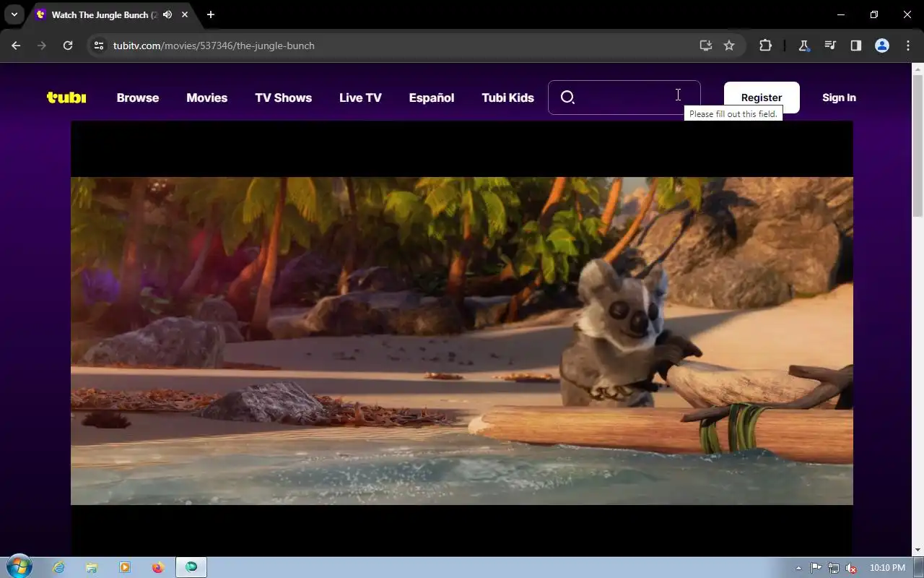
Task: Open Windows Start menu
Action: coord(19,567)
